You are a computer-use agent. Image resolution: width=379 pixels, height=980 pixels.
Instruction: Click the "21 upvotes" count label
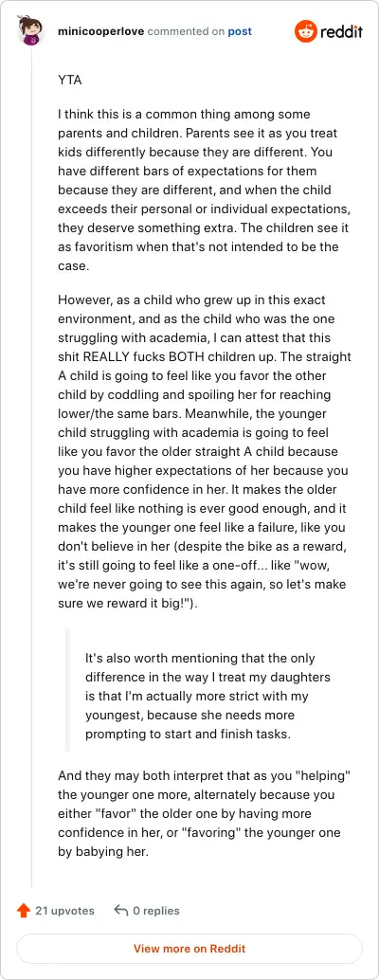(x=65, y=911)
